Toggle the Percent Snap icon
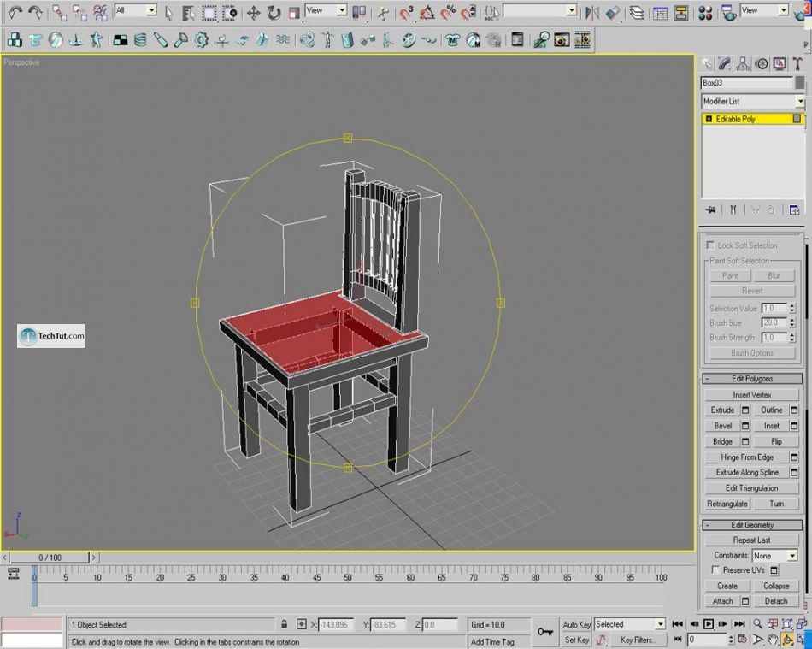Screen dimensions: 812x649 click(x=448, y=13)
